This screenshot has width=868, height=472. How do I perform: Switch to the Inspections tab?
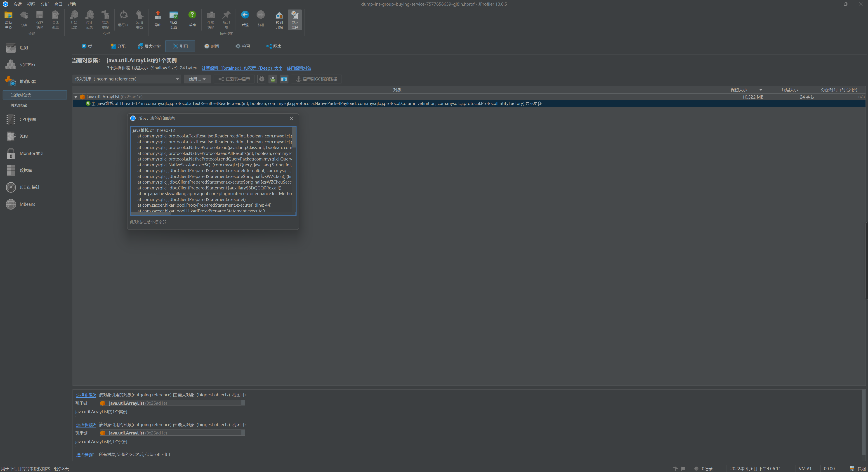(x=243, y=46)
